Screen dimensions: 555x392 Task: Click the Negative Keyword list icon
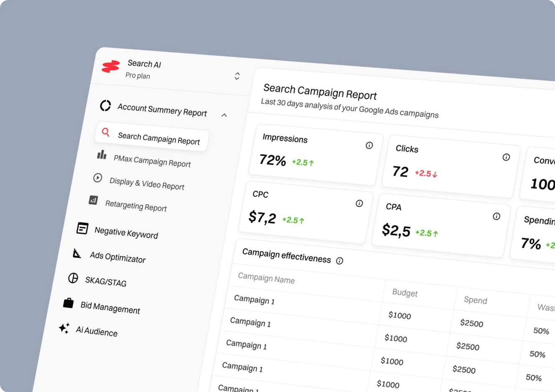pyautogui.click(x=82, y=228)
